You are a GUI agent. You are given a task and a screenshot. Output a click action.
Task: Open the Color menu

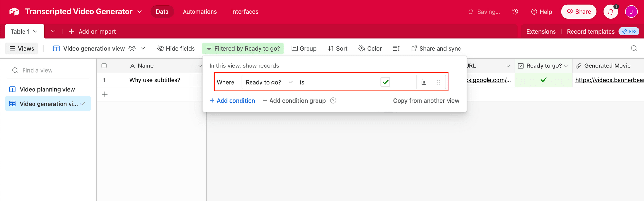pos(370,48)
